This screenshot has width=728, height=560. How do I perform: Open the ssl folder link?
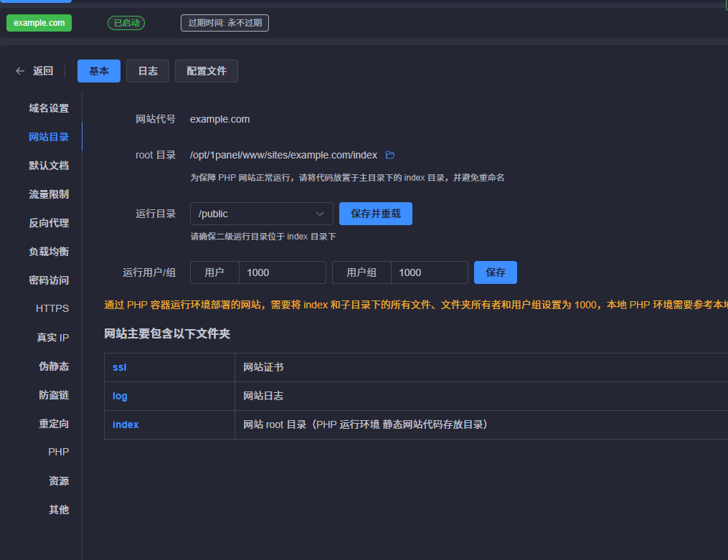119,367
